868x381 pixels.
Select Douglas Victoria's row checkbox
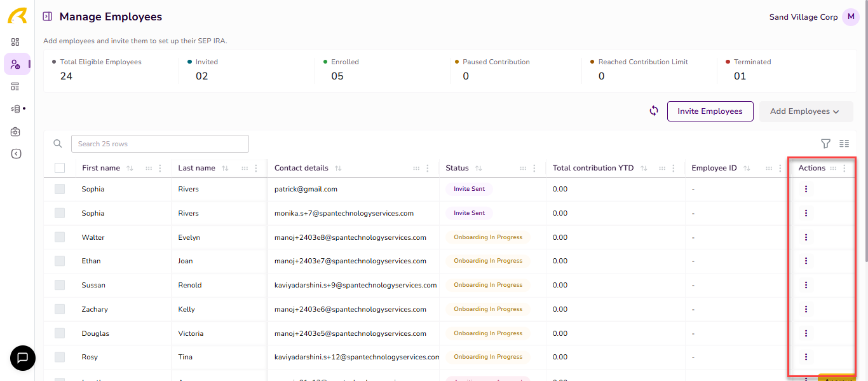[x=60, y=333]
